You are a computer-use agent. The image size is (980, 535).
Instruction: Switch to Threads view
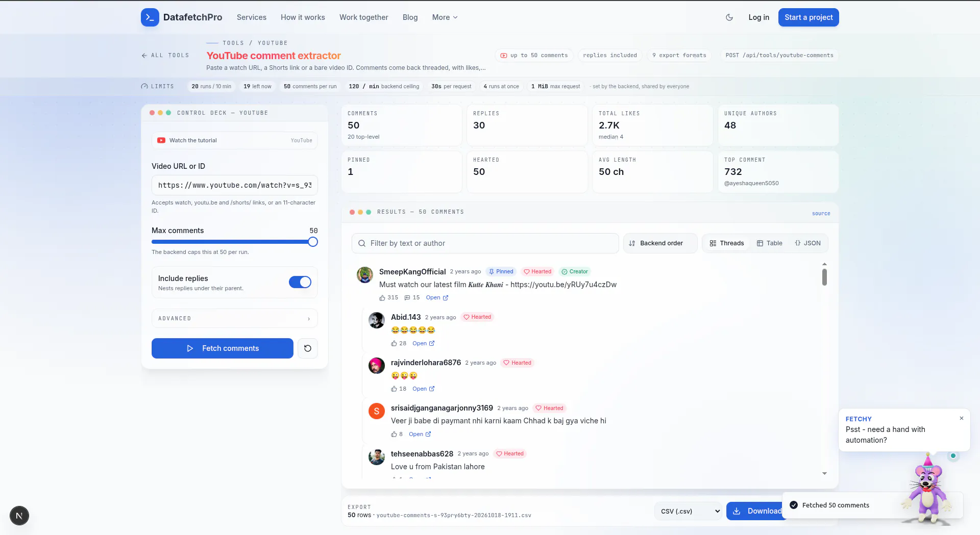[x=727, y=243]
